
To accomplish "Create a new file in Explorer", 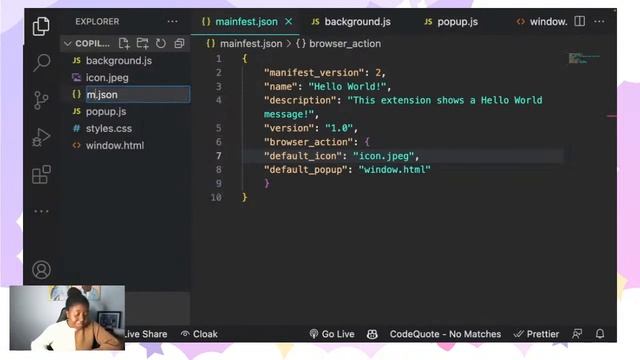I will click(x=124, y=43).
